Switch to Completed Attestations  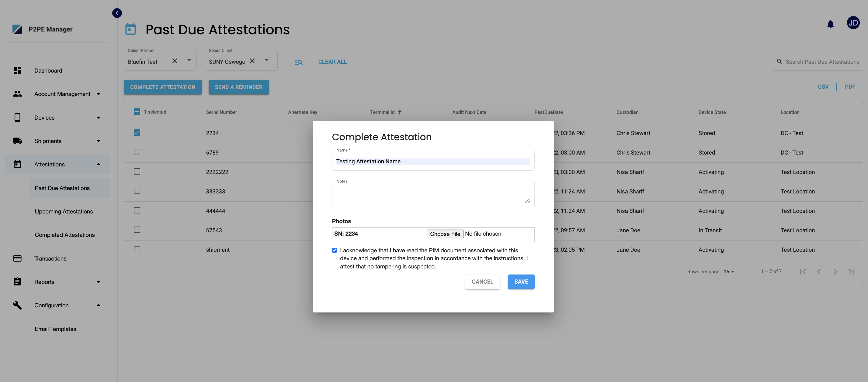point(65,235)
